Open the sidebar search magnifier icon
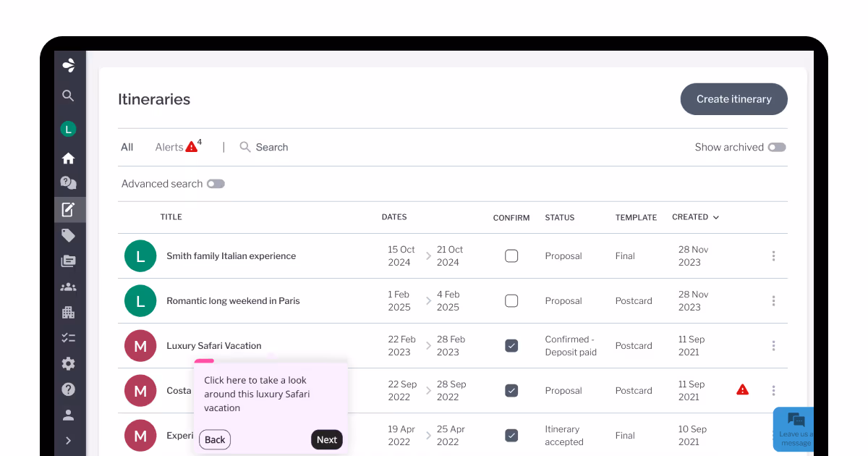Viewport: 868px width, 456px height. pos(68,96)
